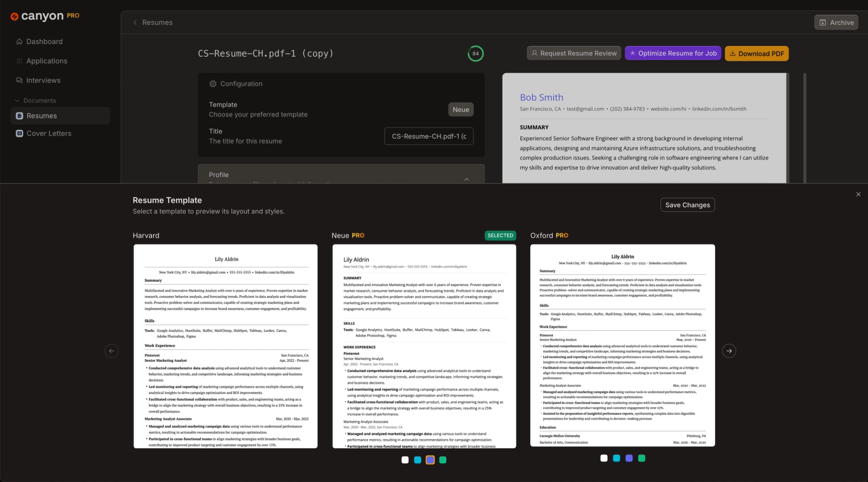
Task: Pick the white color swatch under Oxford
Action: pyautogui.click(x=604, y=458)
